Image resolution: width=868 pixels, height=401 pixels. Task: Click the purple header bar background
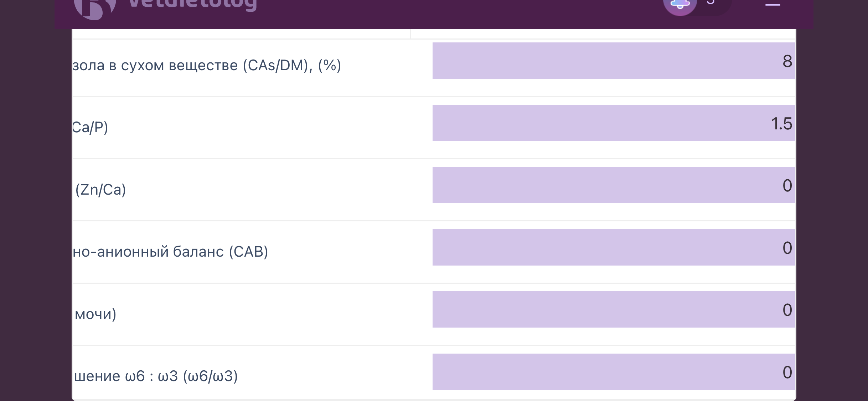click(428, 14)
